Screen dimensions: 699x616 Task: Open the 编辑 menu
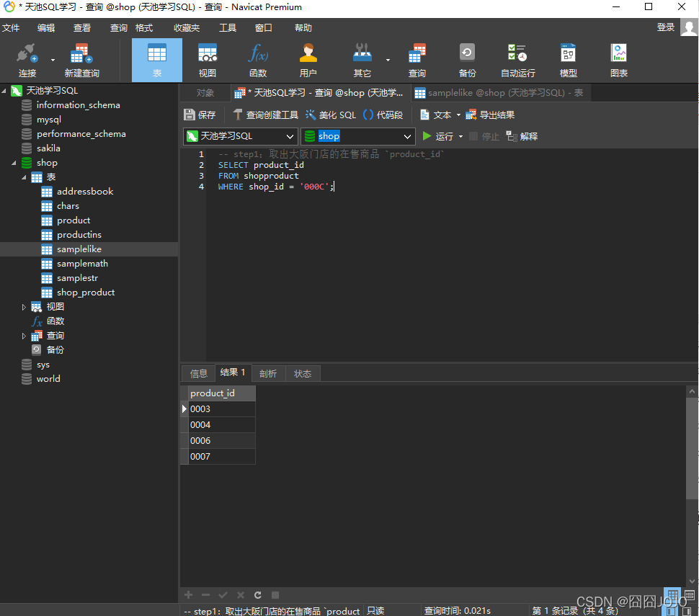[x=46, y=28]
